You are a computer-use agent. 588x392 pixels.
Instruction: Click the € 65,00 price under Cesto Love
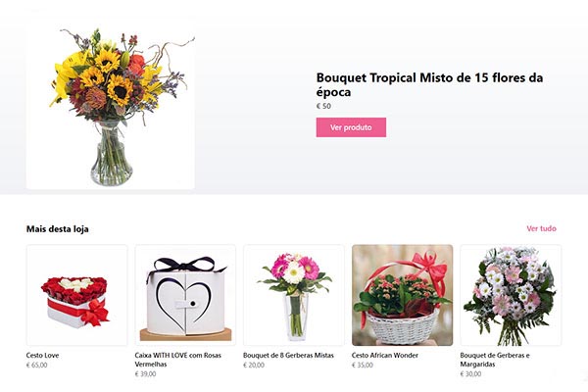click(x=37, y=365)
